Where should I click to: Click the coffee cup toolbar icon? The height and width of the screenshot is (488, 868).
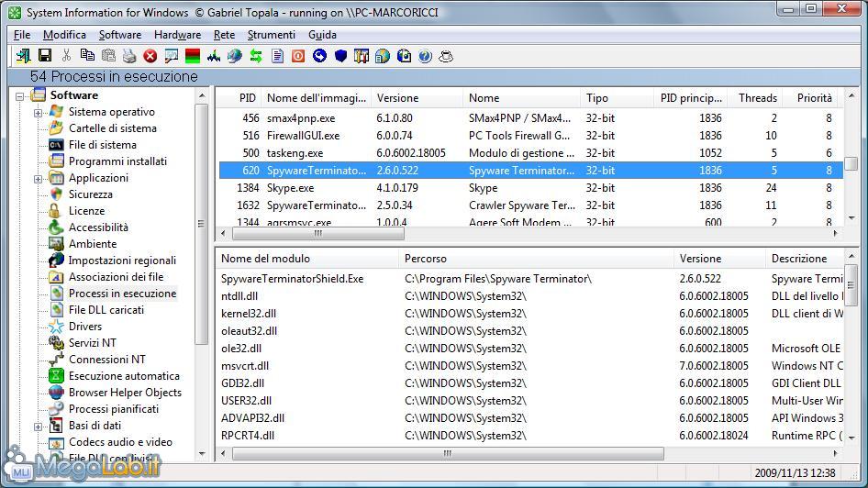click(446, 56)
